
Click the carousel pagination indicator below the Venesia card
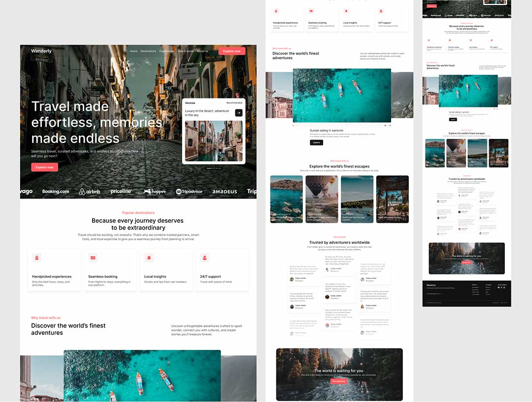pyautogui.click(x=213, y=168)
